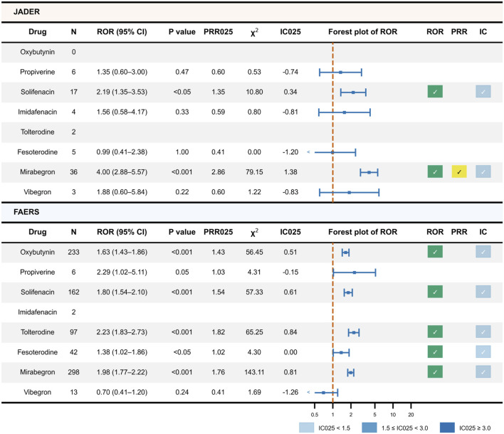
Task: Click the ROR point marker for JADER Mirabegron
Action: [369, 172]
